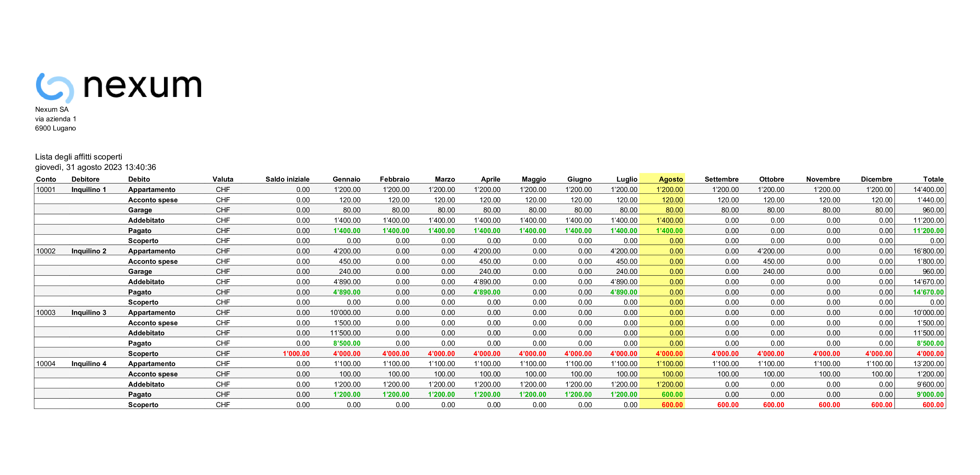The image size is (980, 475).
Task: Click the green 8'500.00 Gennaio payment
Action: (347, 343)
